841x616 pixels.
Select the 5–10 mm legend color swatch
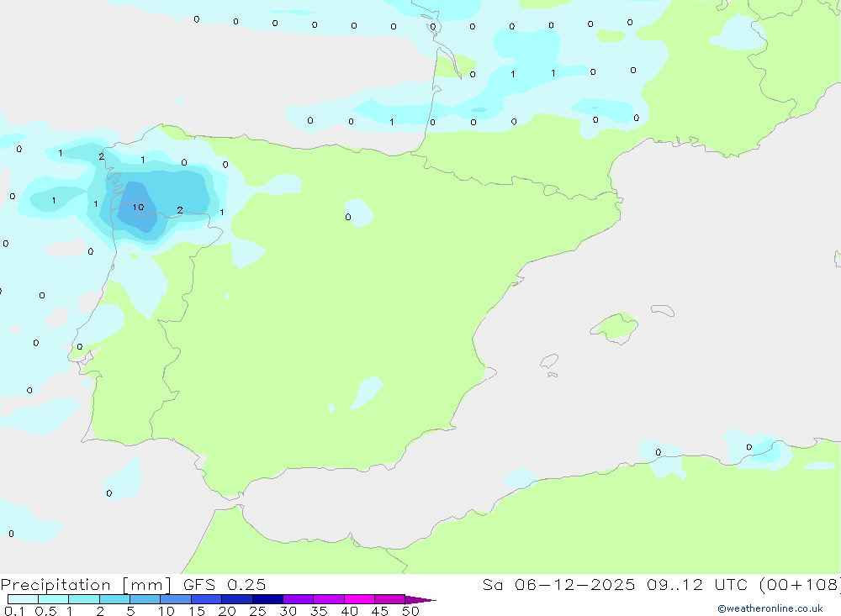(145, 599)
